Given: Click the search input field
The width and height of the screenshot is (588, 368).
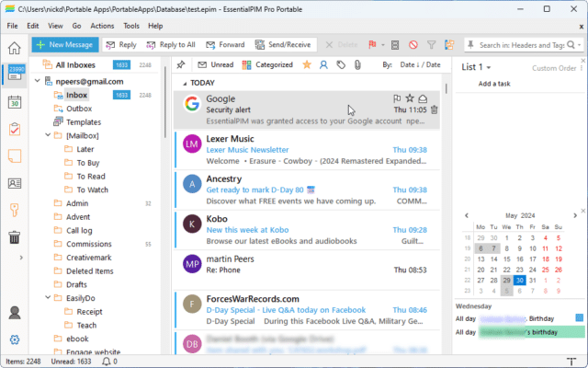Looking at the screenshot, I should [x=521, y=45].
